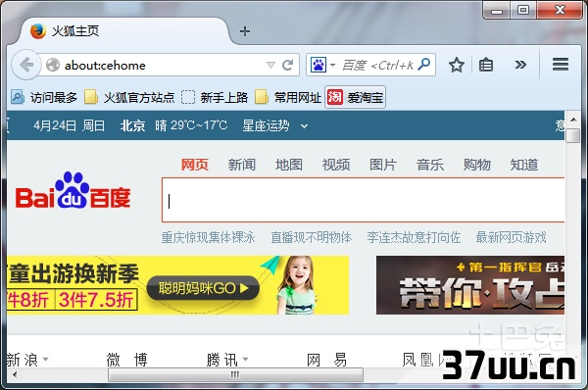Click the Baidu paw search engine icon

[318, 66]
